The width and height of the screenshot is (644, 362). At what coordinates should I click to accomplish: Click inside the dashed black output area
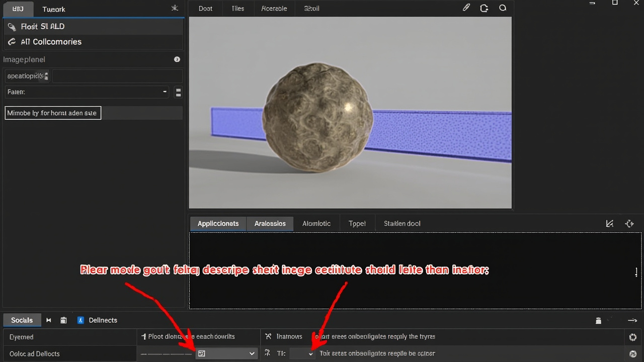pyautogui.click(x=415, y=270)
